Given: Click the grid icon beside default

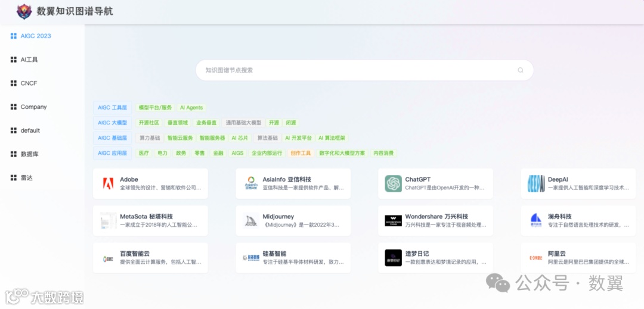Looking at the screenshot, I should (x=14, y=131).
